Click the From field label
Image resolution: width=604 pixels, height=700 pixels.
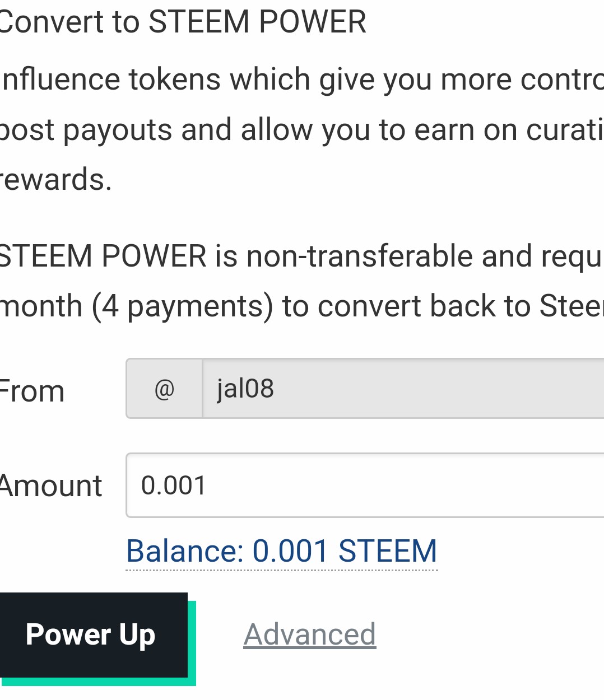point(32,391)
